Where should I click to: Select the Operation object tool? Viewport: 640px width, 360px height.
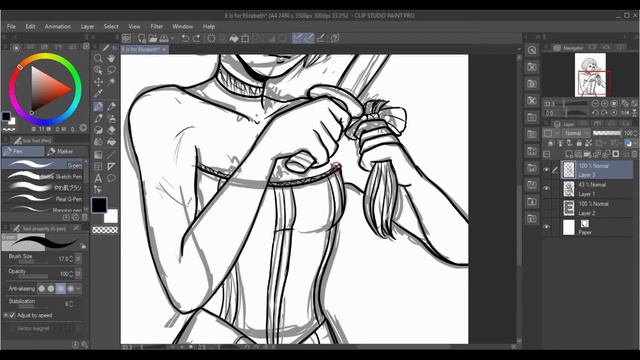point(98,70)
